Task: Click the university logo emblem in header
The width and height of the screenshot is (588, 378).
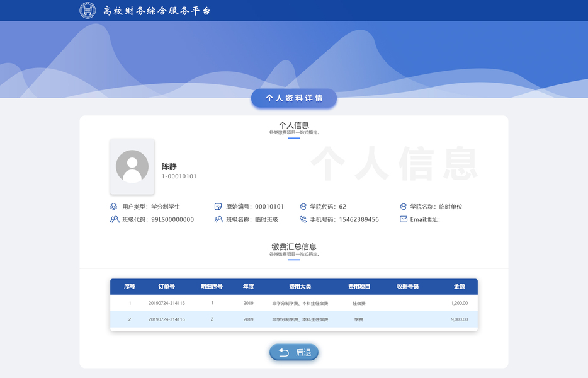Action: click(x=88, y=10)
